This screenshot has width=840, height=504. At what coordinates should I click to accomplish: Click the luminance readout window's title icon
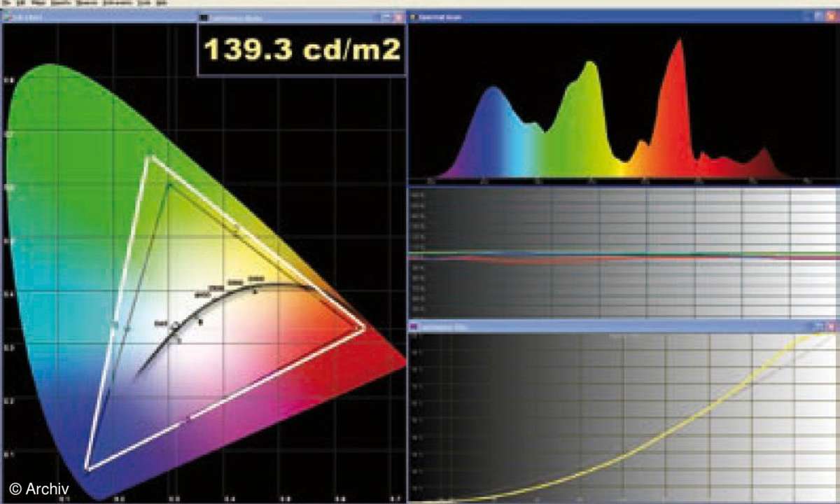click(x=204, y=16)
